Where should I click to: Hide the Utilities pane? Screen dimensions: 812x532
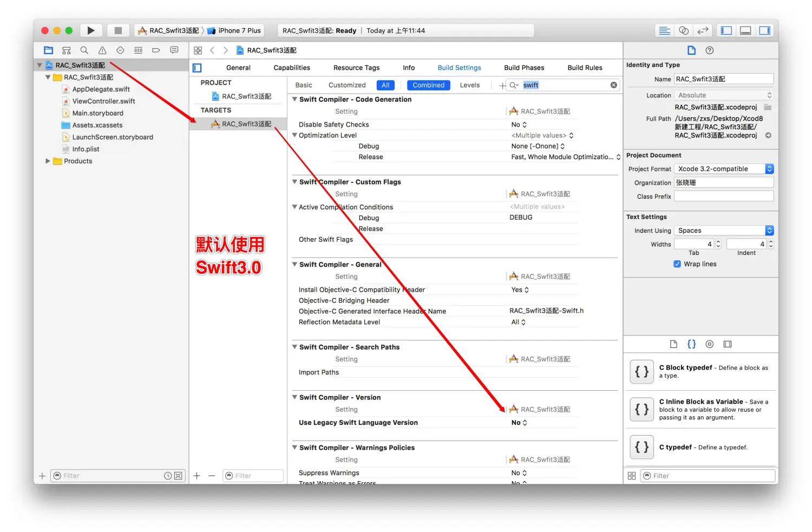click(764, 30)
